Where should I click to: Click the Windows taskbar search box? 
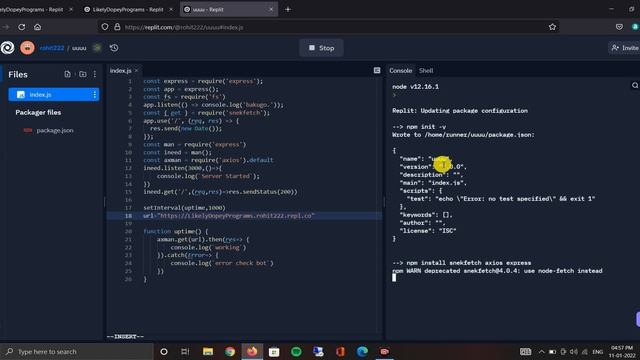pos(77,351)
